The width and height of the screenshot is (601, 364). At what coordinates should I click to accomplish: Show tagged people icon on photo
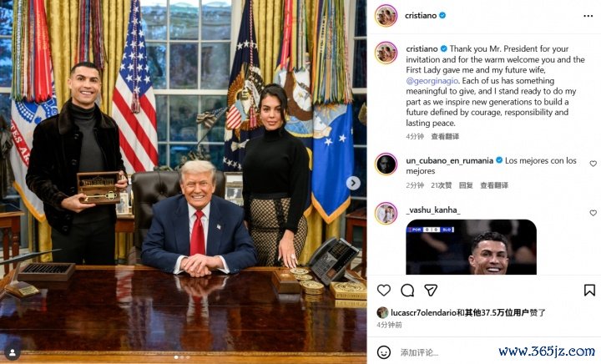[13, 352]
